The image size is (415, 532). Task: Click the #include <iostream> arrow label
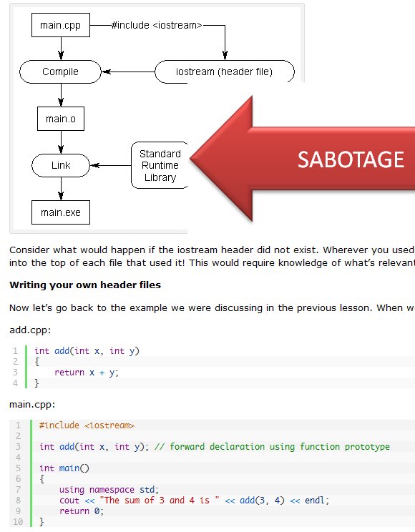coord(157,25)
